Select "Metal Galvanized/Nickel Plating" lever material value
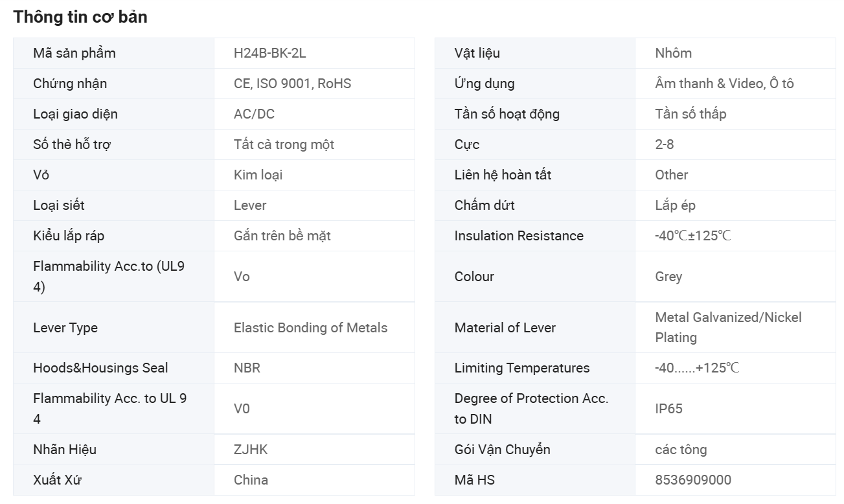844x504 pixels. 728,327
